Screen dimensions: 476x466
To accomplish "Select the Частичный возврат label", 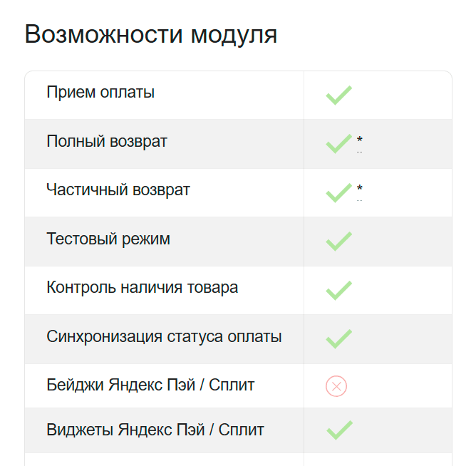I will (x=118, y=190).
